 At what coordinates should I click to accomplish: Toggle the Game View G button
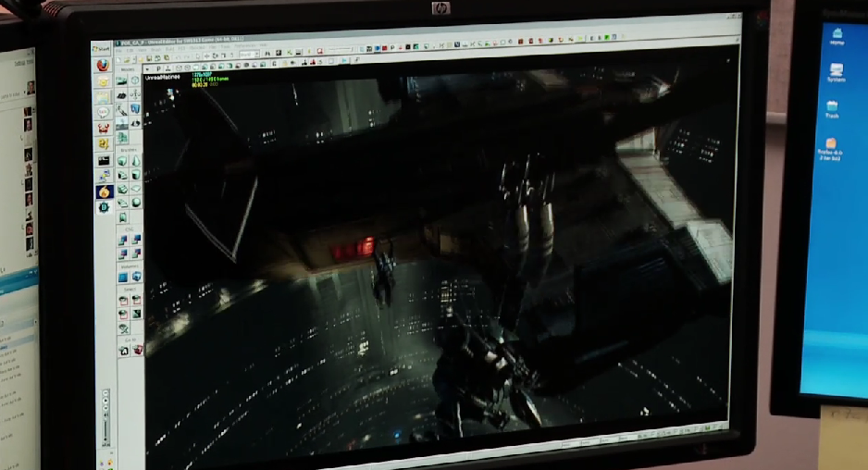[x=275, y=64]
